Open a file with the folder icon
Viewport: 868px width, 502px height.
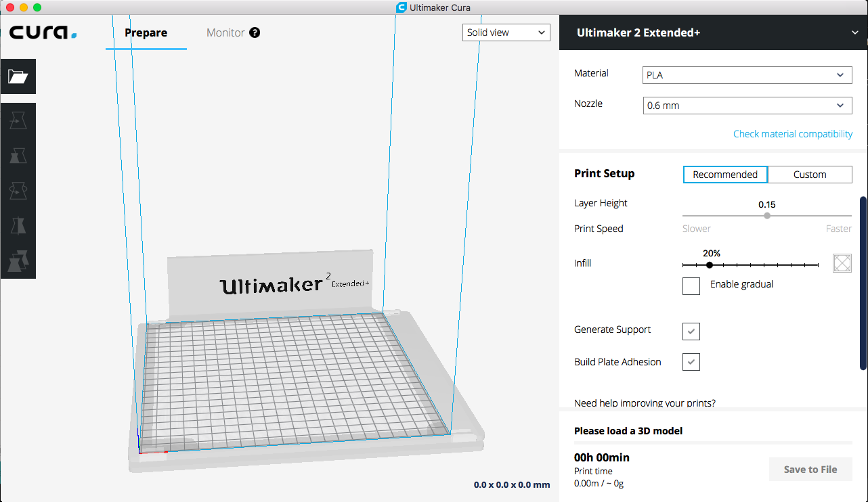(x=18, y=76)
